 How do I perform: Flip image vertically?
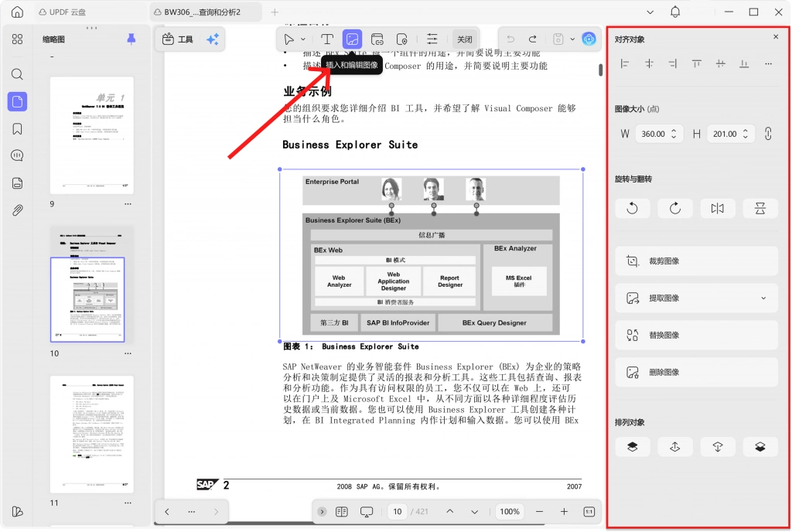[760, 208]
